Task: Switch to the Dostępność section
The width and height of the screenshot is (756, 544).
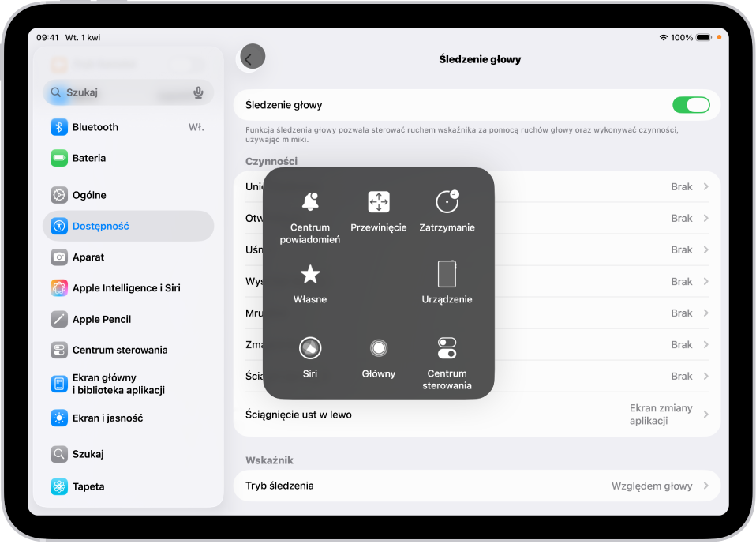Action: (x=126, y=226)
